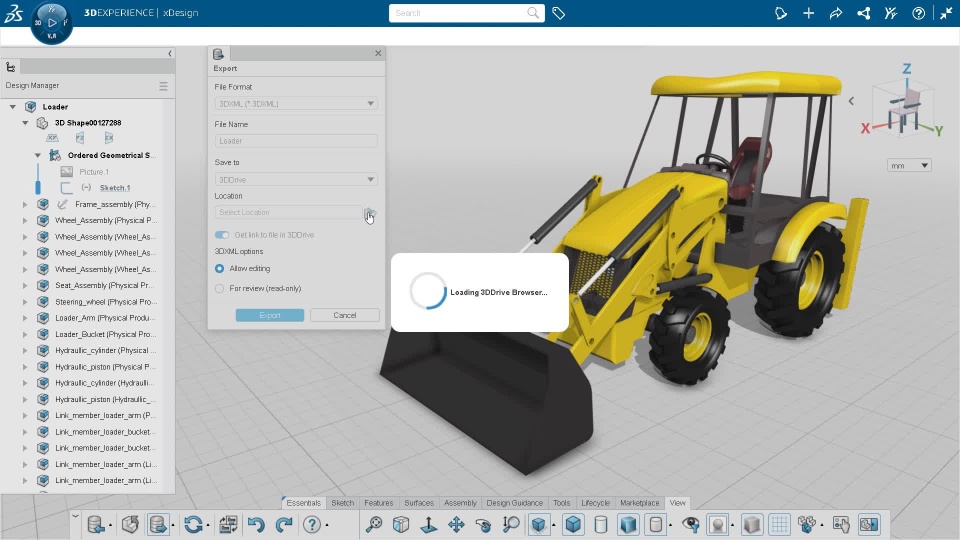Open the share arrow icon in top bar
The image size is (960, 540).
coord(836,13)
